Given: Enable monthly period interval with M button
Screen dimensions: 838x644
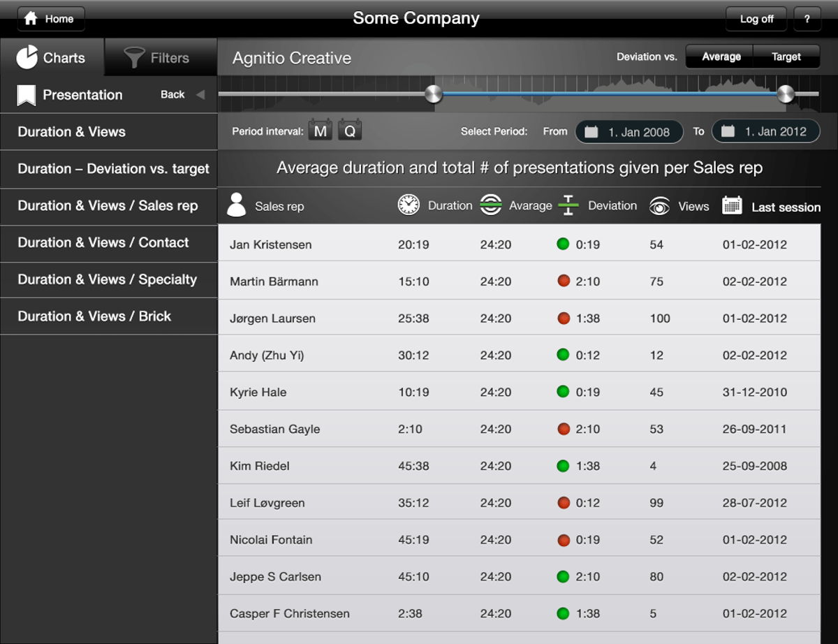Looking at the screenshot, I should point(321,129).
